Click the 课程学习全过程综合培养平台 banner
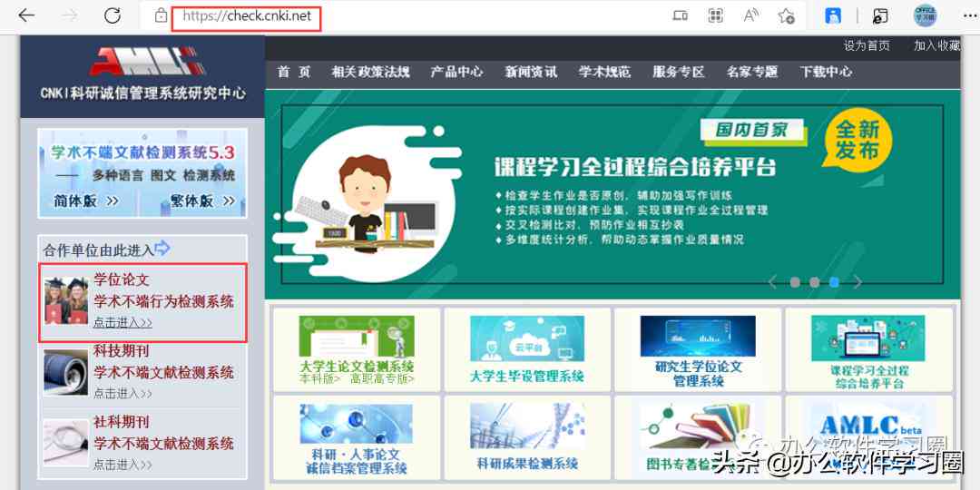Viewport: 980px width, 490px height. (x=612, y=194)
